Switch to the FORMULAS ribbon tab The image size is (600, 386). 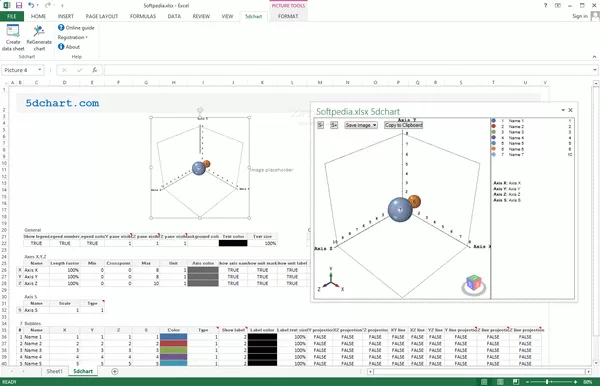point(143,16)
